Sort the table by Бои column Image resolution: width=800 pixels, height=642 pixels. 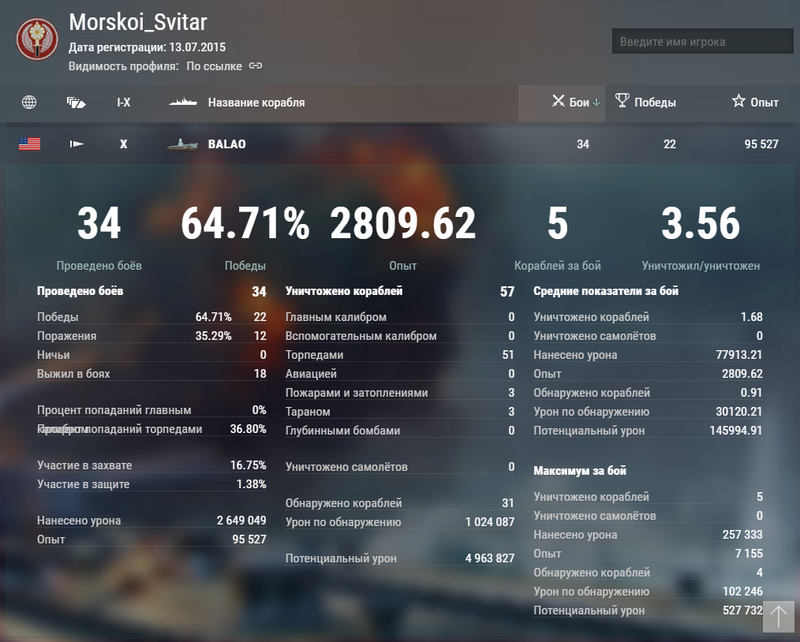(x=578, y=102)
